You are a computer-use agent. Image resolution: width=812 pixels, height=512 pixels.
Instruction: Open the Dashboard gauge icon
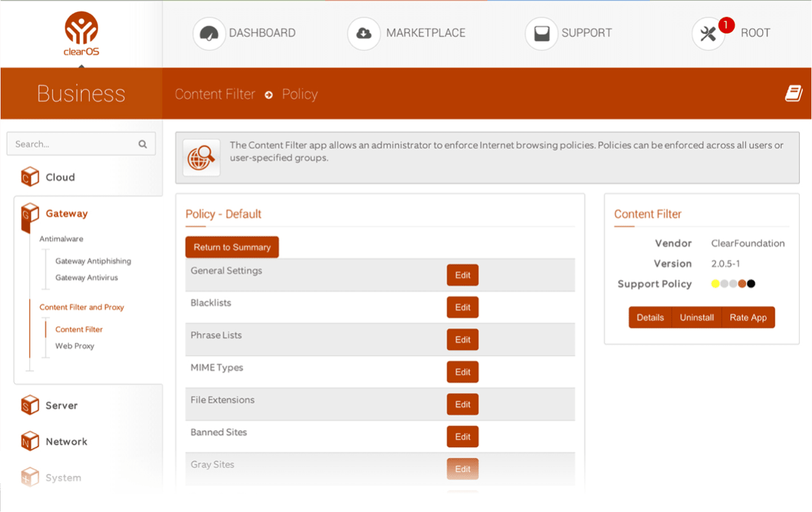pyautogui.click(x=209, y=34)
